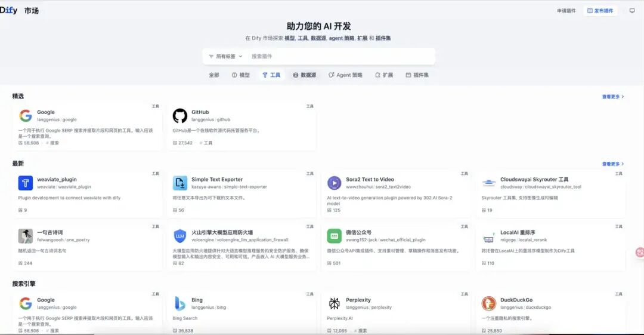Click the agent 策略 link in subtitle
644x335 pixels.
click(342, 38)
